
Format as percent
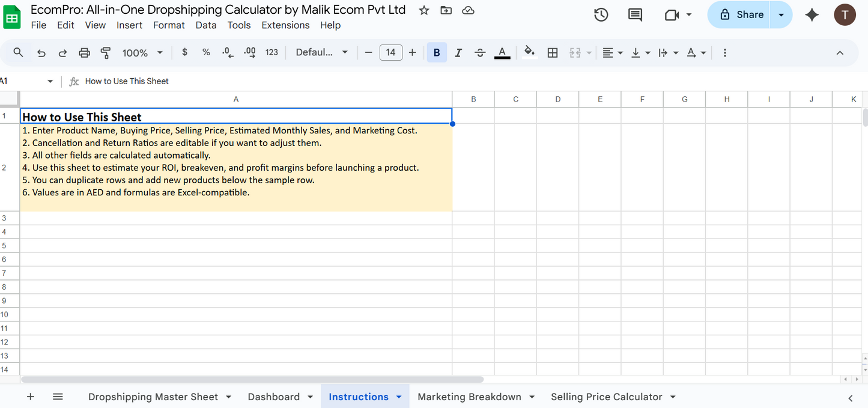click(x=206, y=52)
